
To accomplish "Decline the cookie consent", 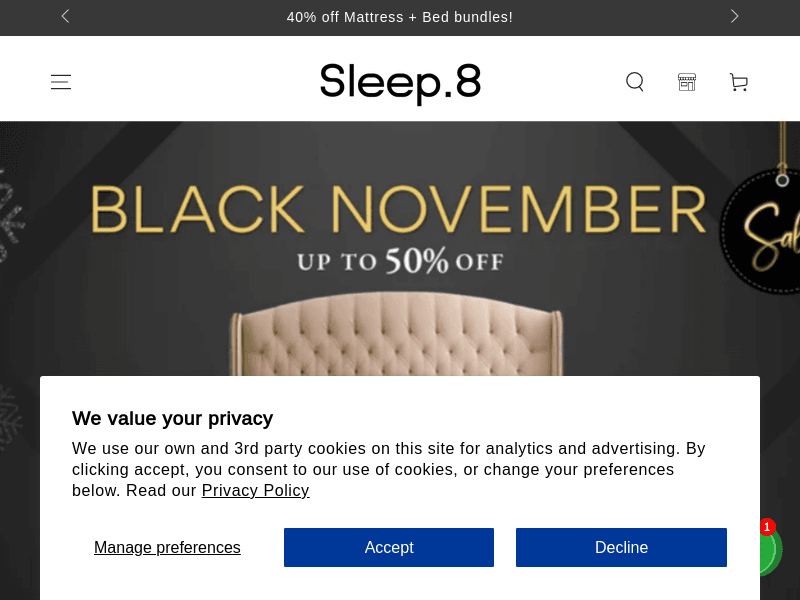I will click(621, 547).
